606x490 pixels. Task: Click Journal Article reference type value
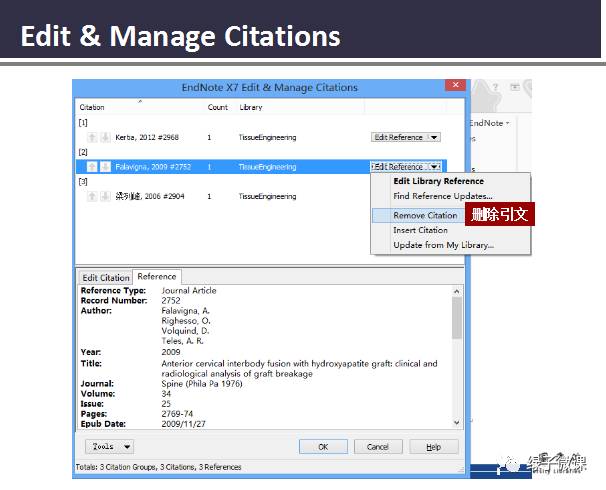click(x=189, y=290)
